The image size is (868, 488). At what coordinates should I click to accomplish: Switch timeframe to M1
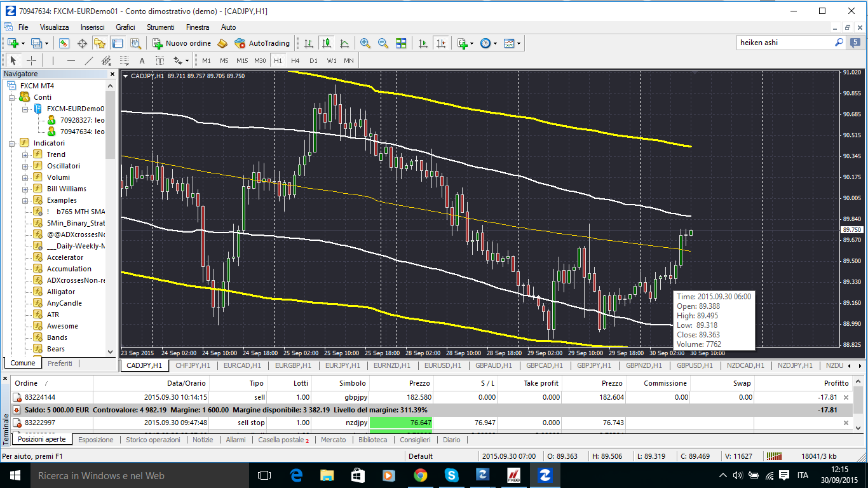[207, 60]
